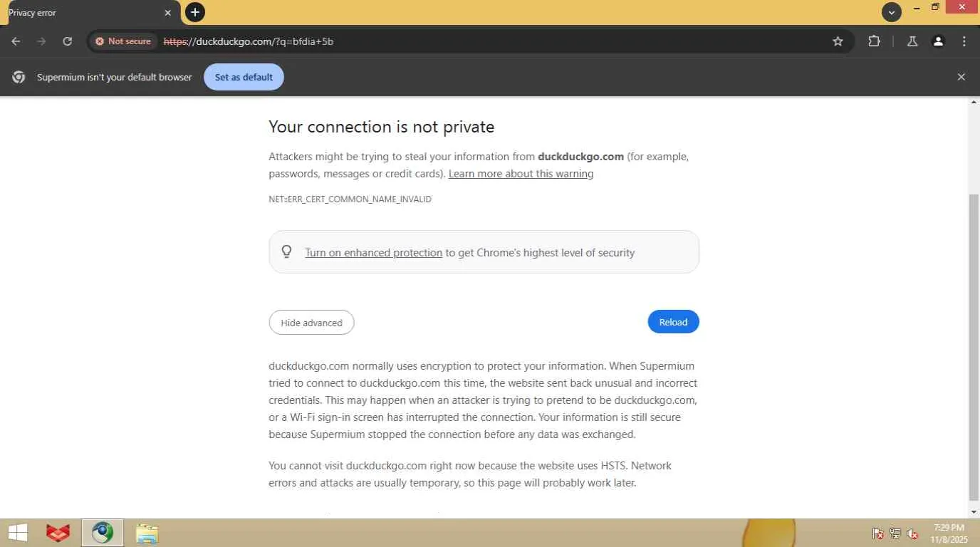Screen dimensions: 980x547
Task: Close the Privacy error tab
Action: click(168, 13)
